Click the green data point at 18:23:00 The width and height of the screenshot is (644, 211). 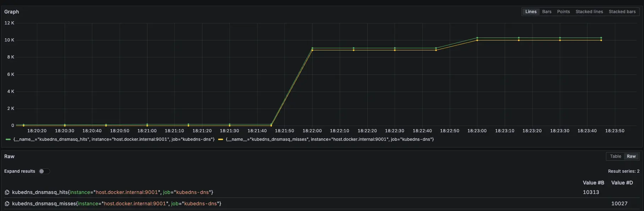(477, 38)
